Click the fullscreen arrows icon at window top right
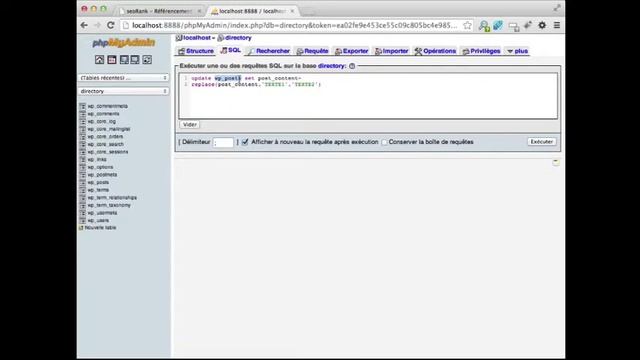The image size is (640, 360). coord(557,8)
